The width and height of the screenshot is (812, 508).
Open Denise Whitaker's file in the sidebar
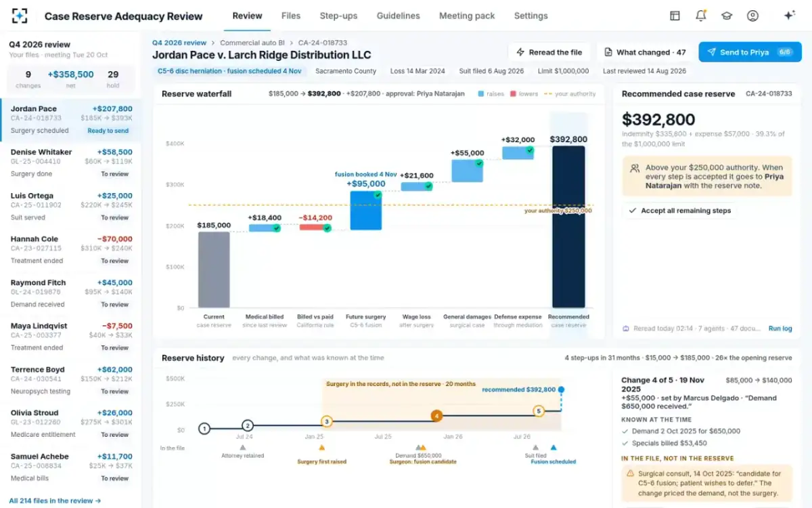pyautogui.click(x=71, y=163)
